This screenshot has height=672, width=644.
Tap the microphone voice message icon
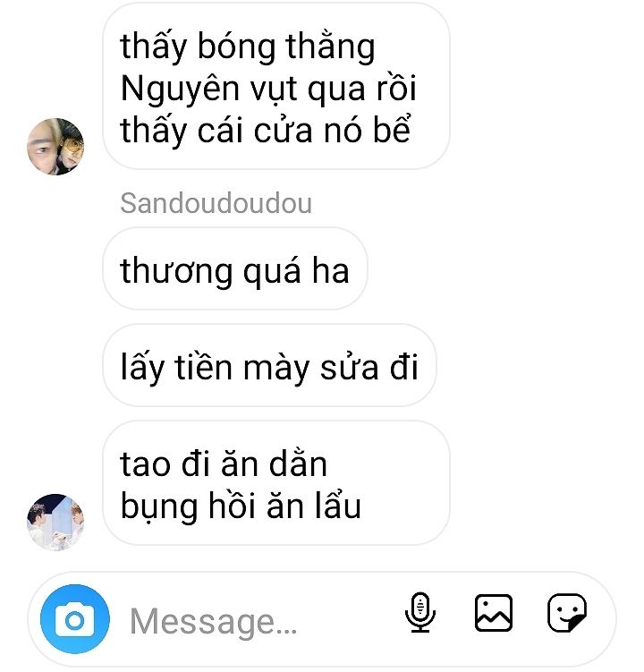[420, 612]
